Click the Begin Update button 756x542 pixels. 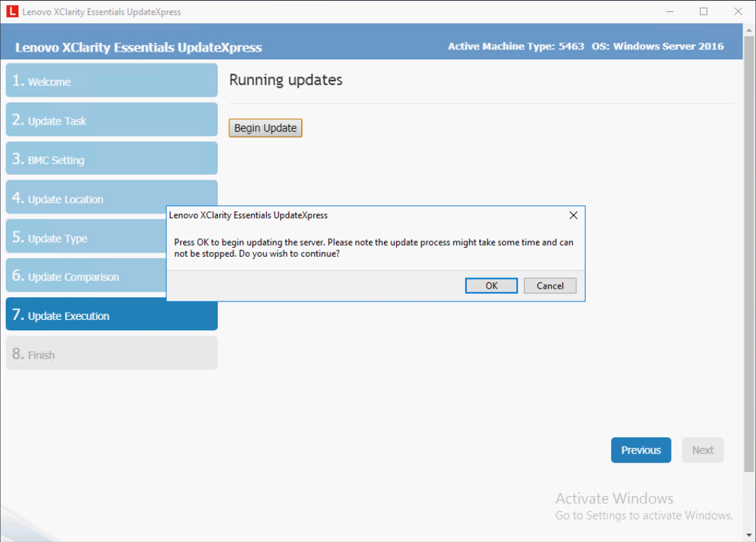coord(265,128)
